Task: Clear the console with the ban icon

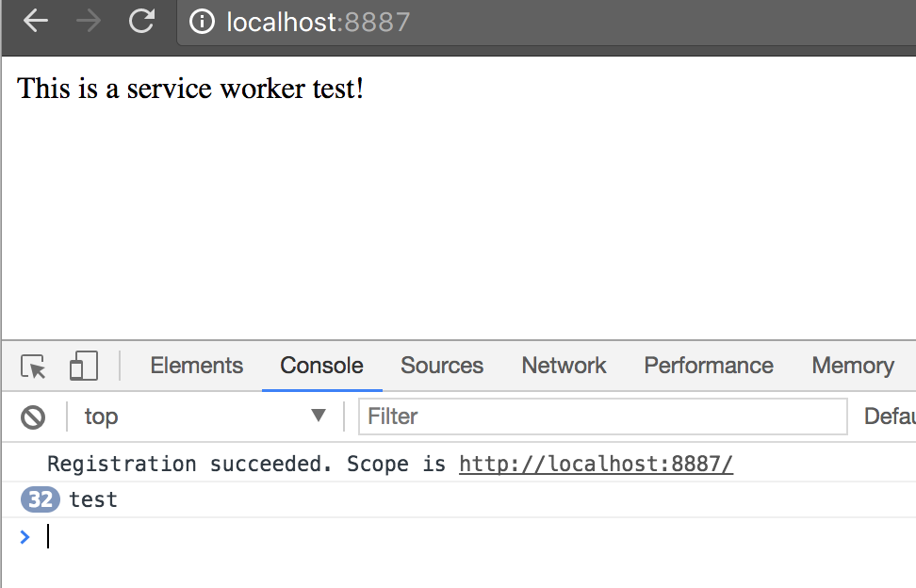Action: pos(33,416)
